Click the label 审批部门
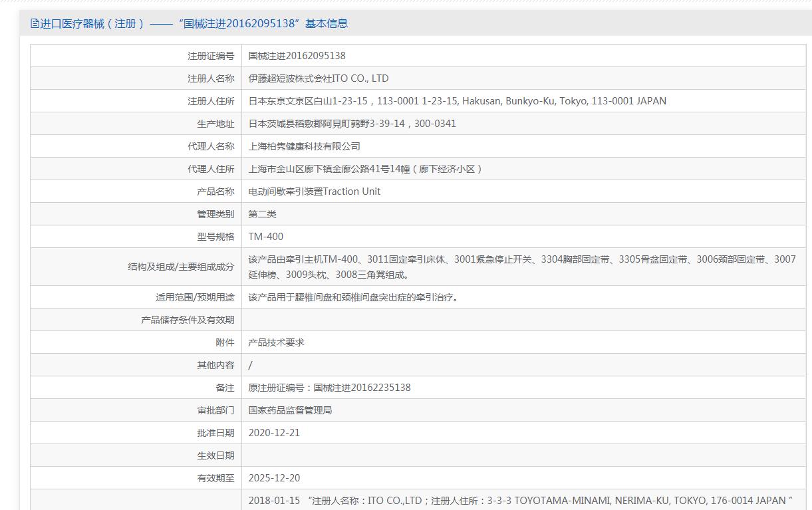This screenshot has width=812, height=510. pos(216,410)
